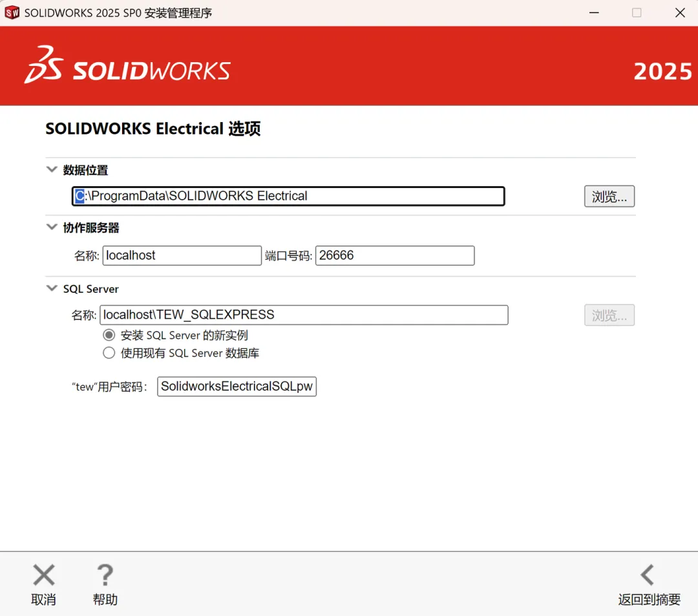Click the 端口号码 label
The image size is (698, 616).
(288, 256)
